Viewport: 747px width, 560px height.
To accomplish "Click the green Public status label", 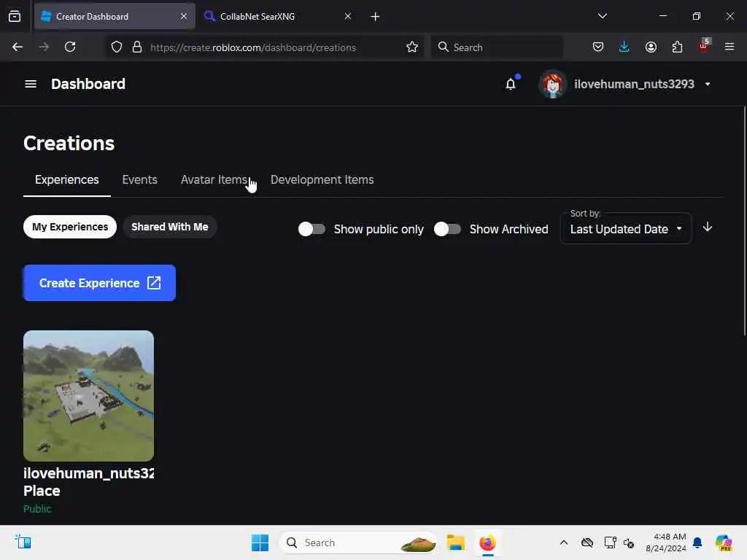I will (37, 508).
